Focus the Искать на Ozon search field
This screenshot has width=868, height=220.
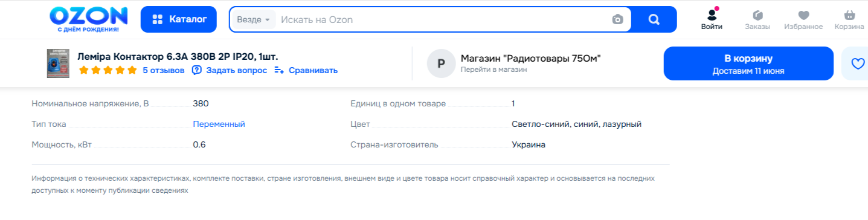pos(444,20)
